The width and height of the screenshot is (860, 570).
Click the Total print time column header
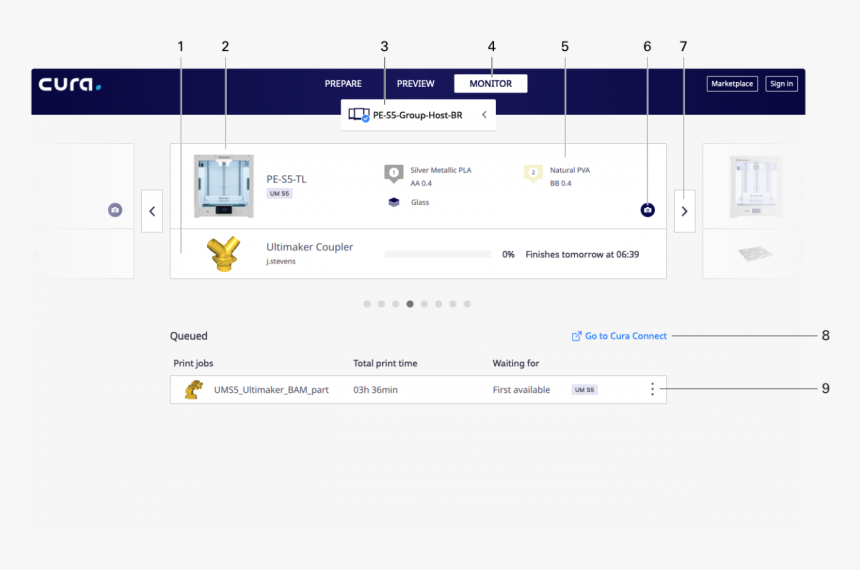(x=385, y=363)
